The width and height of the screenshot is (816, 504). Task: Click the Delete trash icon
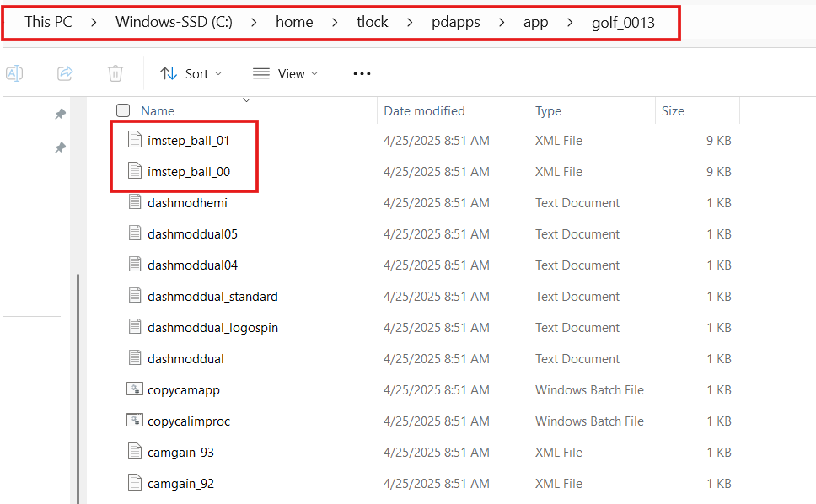115,73
